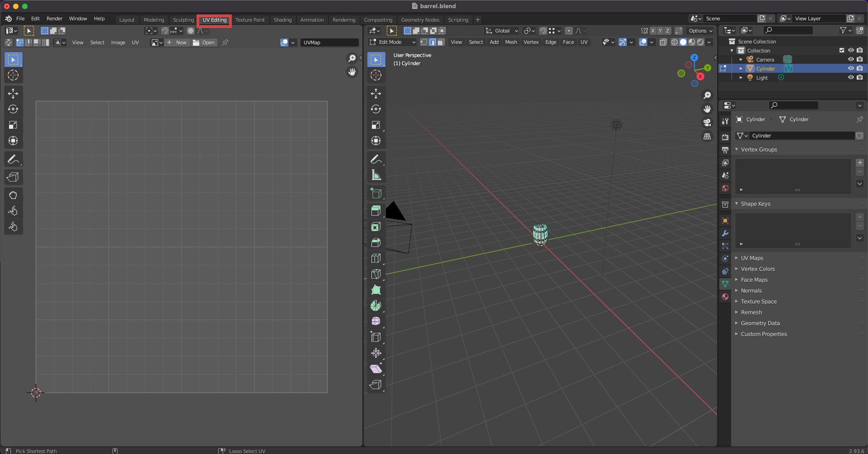
Task: Click the Open image button
Action: [204, 43]
